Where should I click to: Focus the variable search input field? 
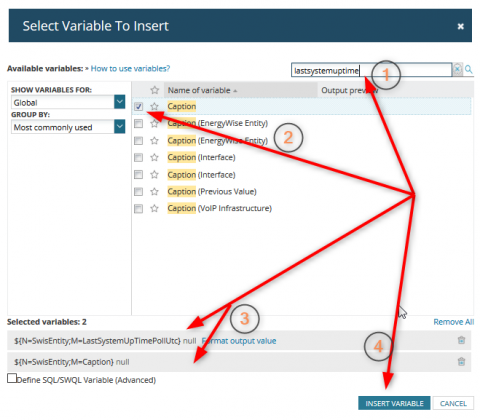[371, 70]
